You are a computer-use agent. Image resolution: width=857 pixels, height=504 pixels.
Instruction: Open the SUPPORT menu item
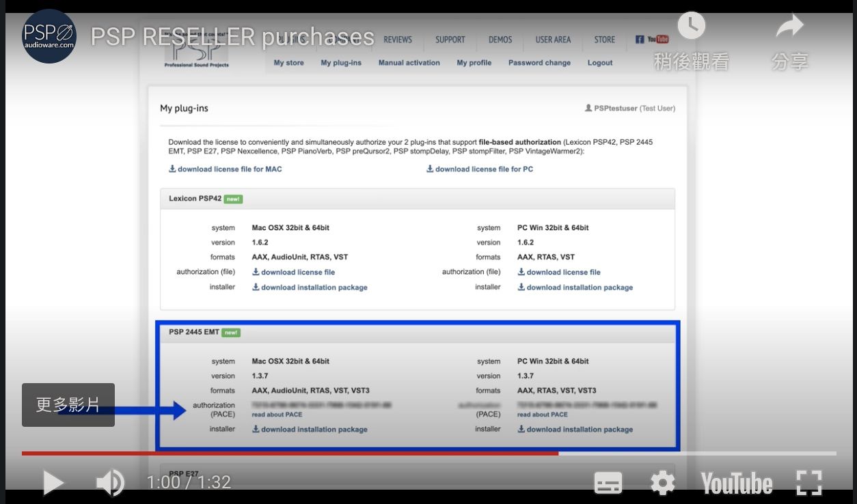click(450, 40)
